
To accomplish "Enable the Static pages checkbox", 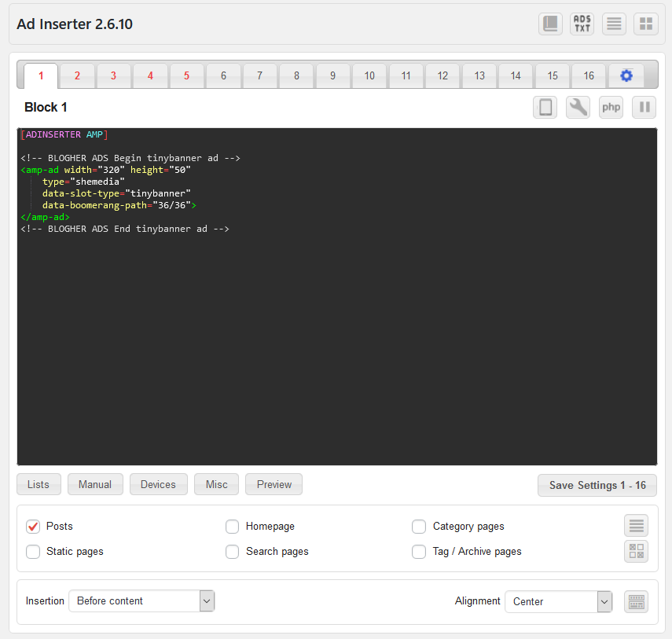I will coord(33,552).
